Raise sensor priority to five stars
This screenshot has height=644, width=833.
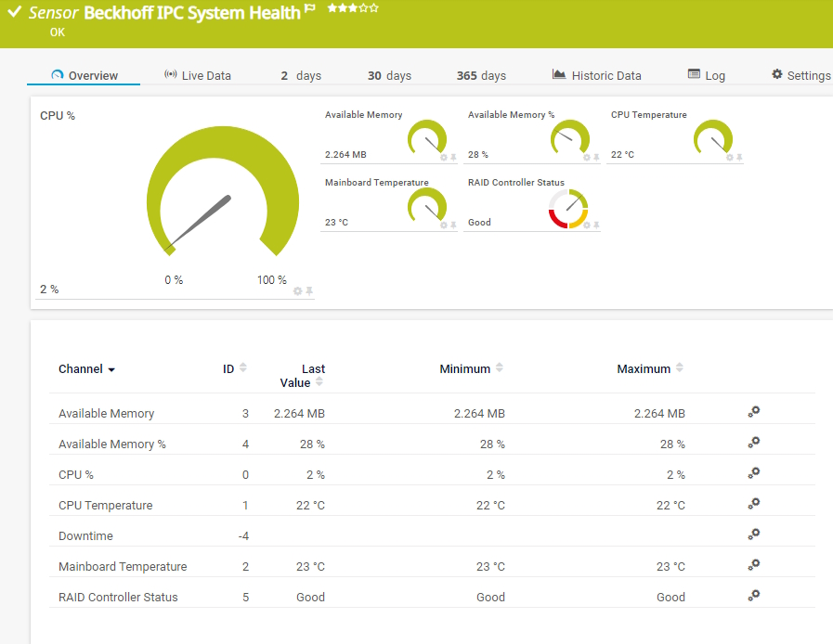pos(371,8)
